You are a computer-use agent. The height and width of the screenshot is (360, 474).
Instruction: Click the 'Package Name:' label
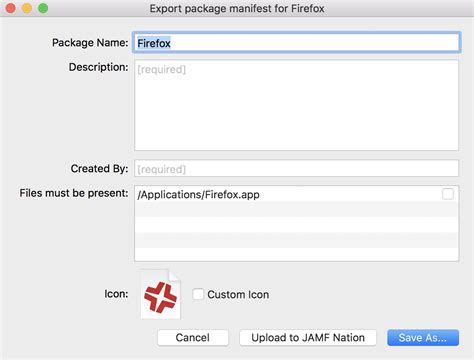pos(90,43)
